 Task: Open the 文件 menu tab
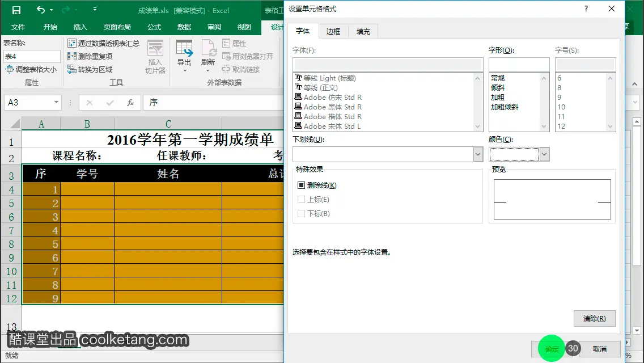[18, 27]
